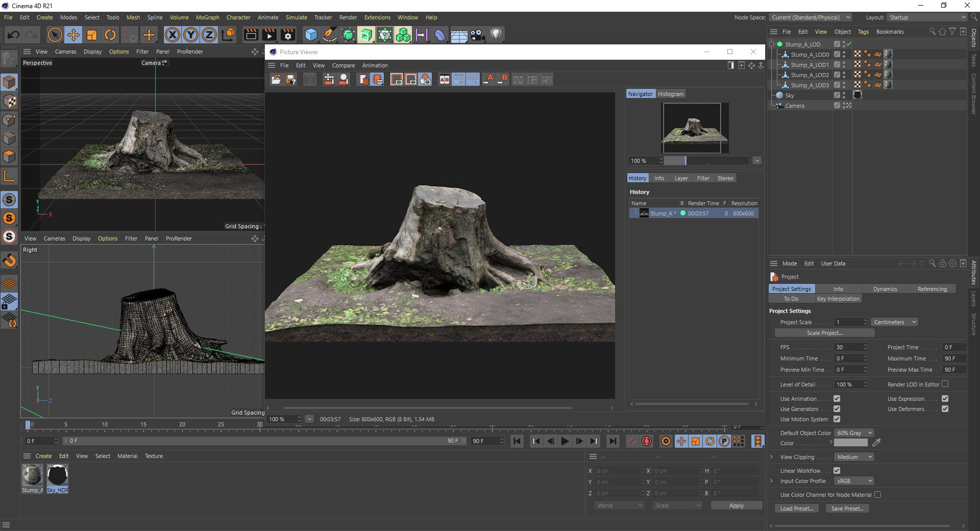Click the Live Selection tool icon
Viewport: 980px width, 531px height.
pos(55,35)
